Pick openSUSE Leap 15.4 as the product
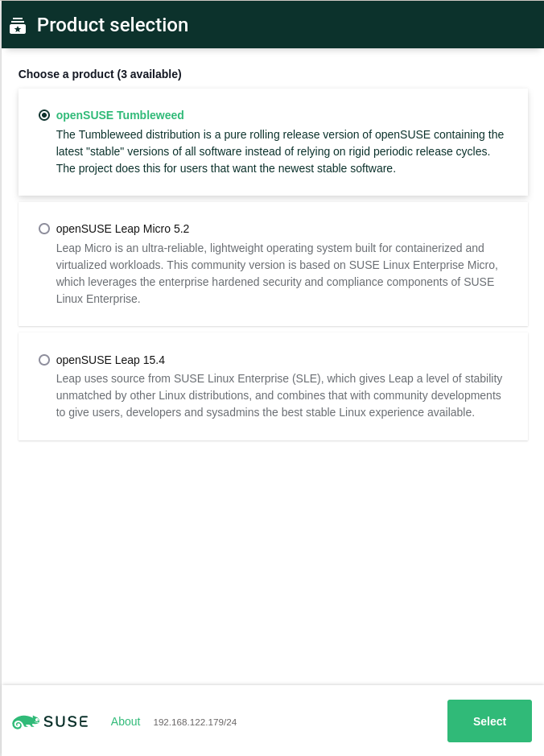Screen dimensions: 544x756 tap(44, 360)
